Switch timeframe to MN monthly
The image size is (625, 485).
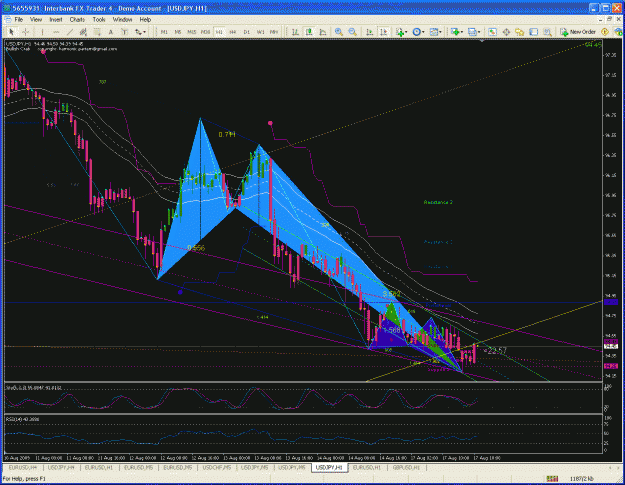pos(274,32)
